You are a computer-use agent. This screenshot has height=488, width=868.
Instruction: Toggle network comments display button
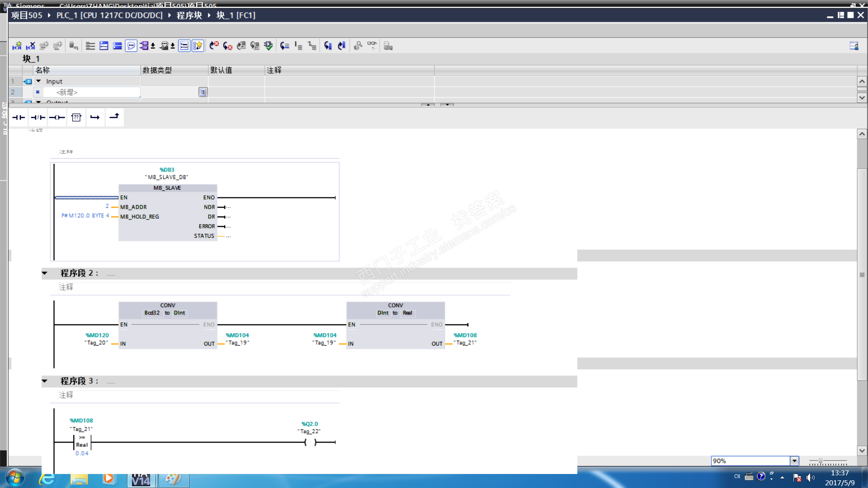tap(184, 46)
